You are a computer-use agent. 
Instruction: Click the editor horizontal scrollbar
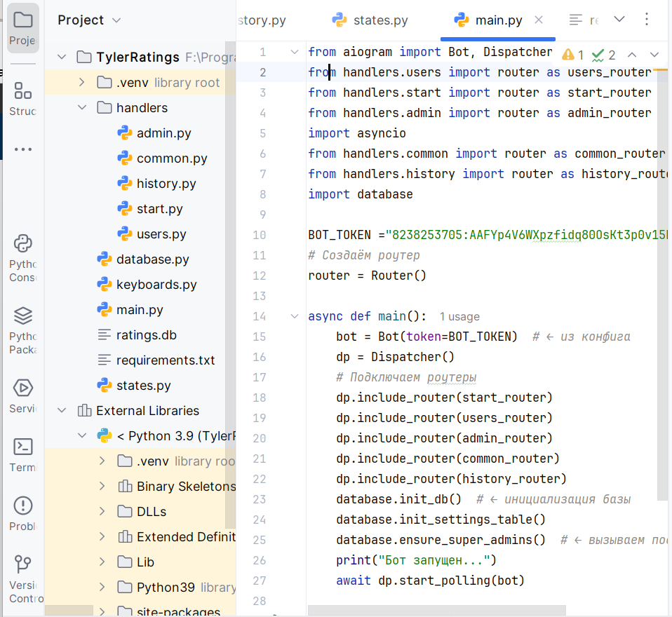click(437, 611)
